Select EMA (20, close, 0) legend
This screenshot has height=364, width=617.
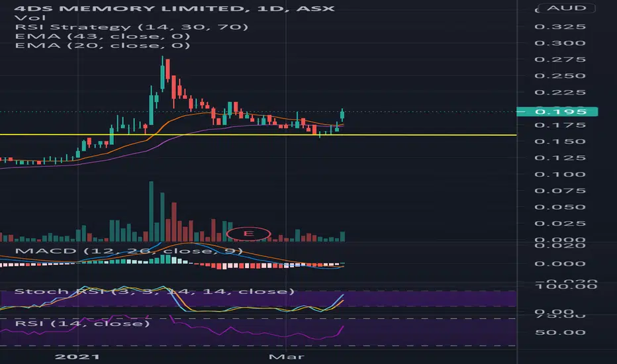coord(103,45)
